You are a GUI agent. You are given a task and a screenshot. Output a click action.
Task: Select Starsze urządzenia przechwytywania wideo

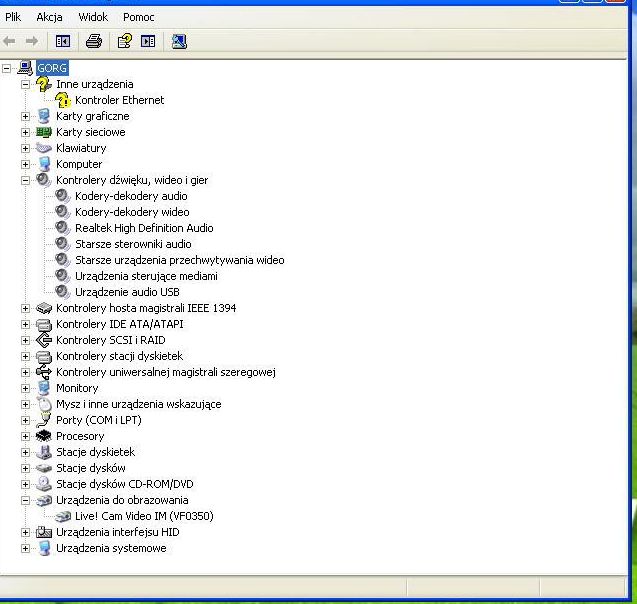click(x=180, y=260)
